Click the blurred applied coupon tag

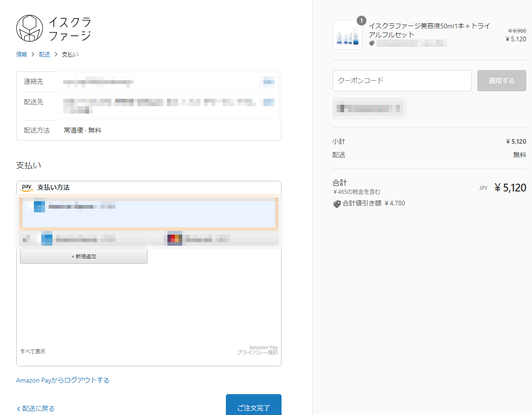pyautogui.click(x=370, y=109)
